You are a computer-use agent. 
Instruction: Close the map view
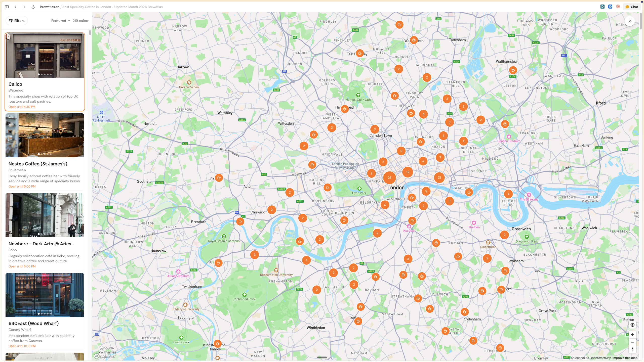pos(629,21)
